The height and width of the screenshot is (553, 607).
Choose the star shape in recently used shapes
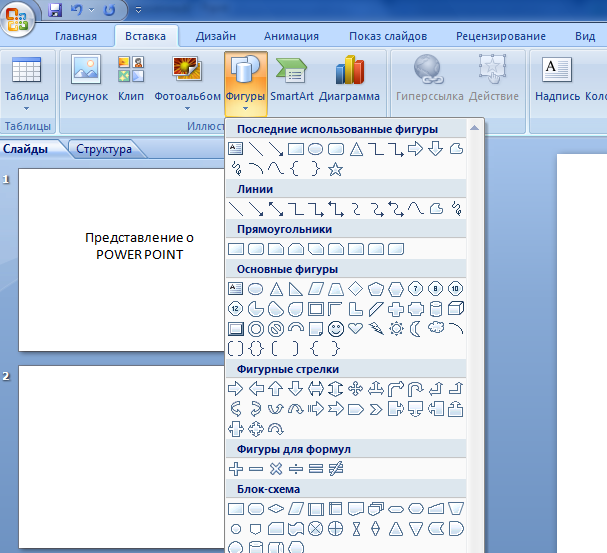tap(335, 169)
